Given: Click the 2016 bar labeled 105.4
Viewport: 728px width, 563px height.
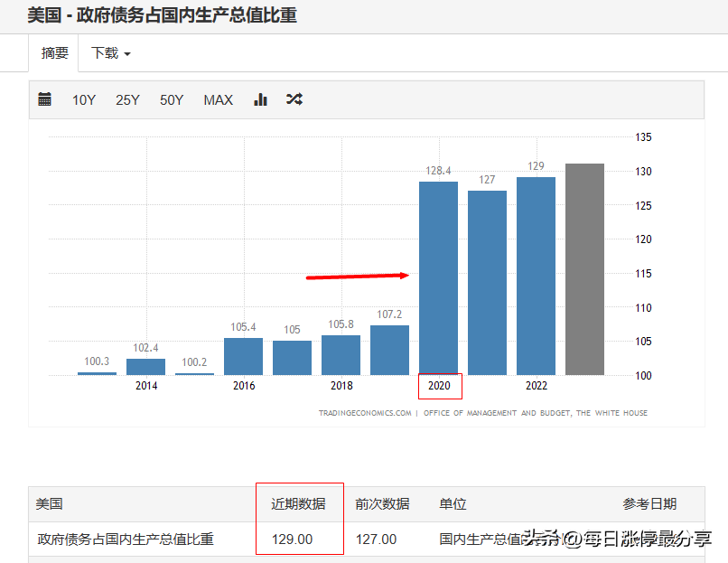Looking at the screenshot, I should [x=243, y=356].
